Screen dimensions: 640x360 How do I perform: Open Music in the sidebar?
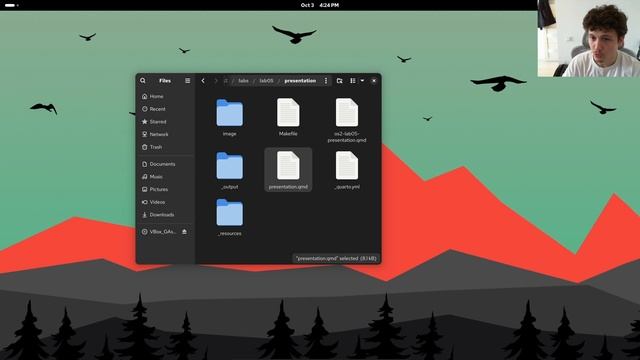click(x=165, y=177)
